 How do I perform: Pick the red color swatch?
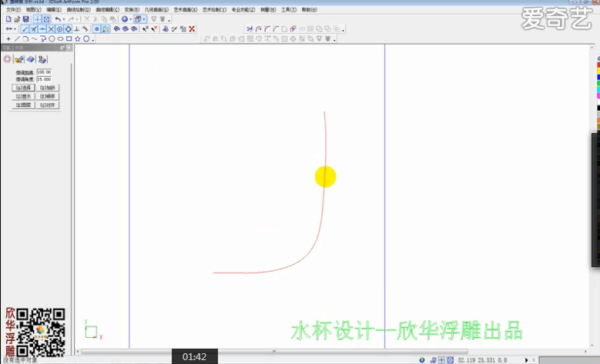coord(598,65)
